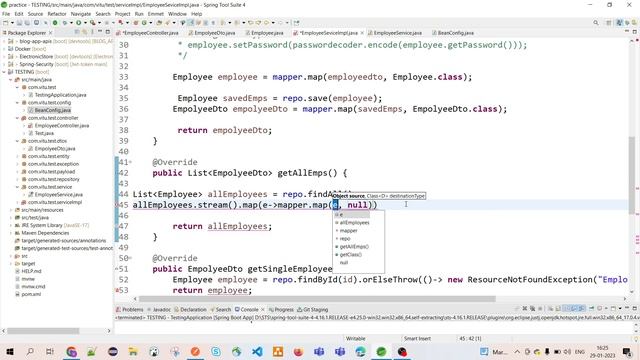This screenshot has width=640, height=360.
Task: Open Firefox from the taskbar
Action: point(298,351)
